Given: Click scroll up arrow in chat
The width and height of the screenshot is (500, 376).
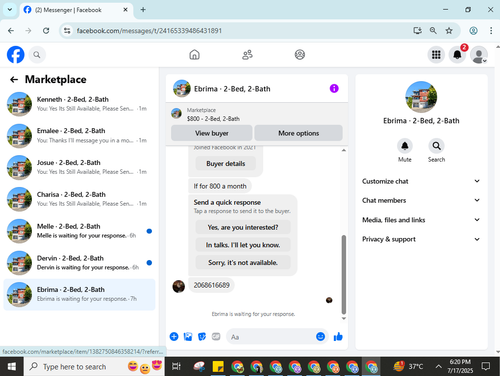Looking at the screenshot, I should click(x=344, y=150).
